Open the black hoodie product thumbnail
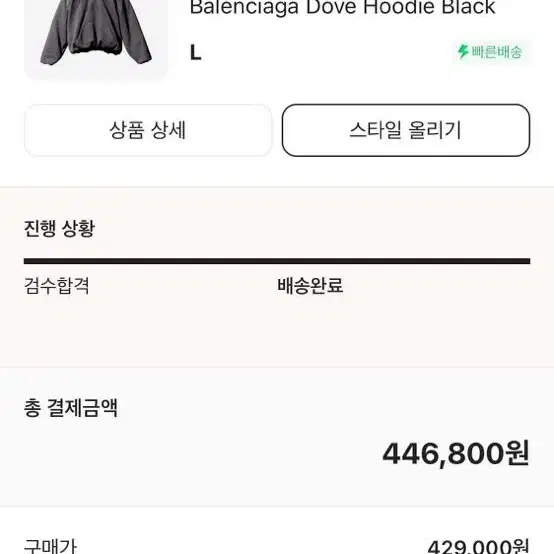Viewport: 554px width, 554px height. point(96,40)
